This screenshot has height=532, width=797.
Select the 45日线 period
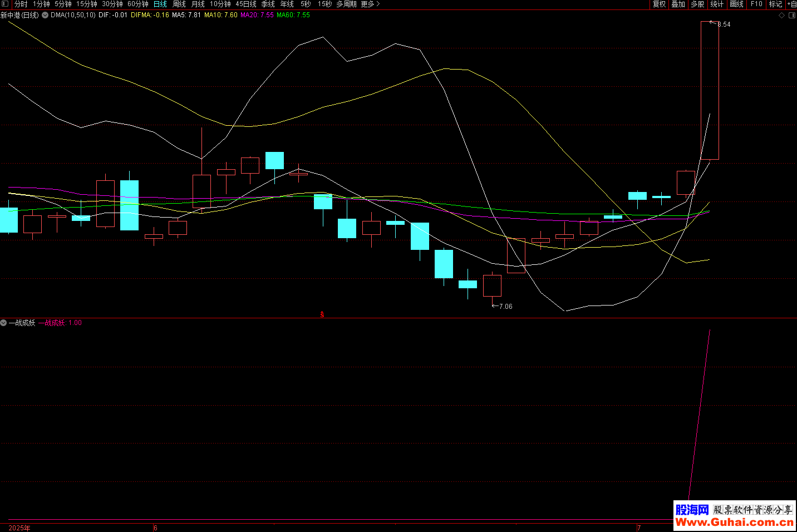[246, 4]
